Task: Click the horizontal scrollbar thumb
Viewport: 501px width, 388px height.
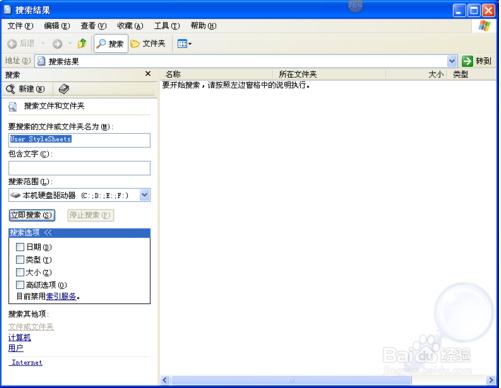Action: point(292,380)
